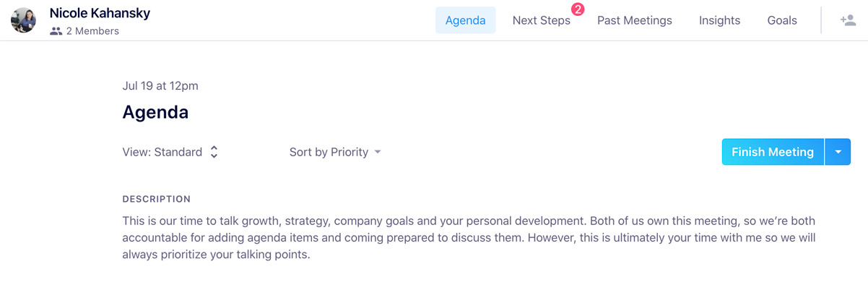Open the View: Standard selector

pyautogui.click(x=170, y=152)
